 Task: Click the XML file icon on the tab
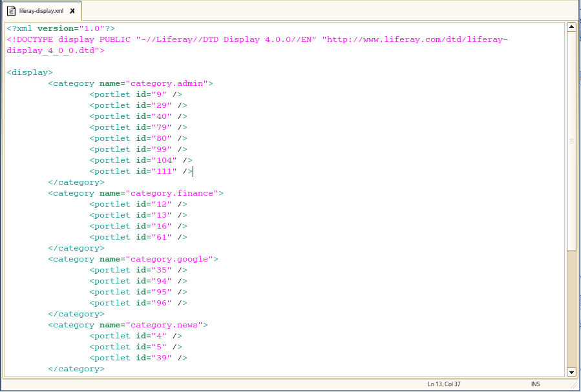tap(10, 10)
